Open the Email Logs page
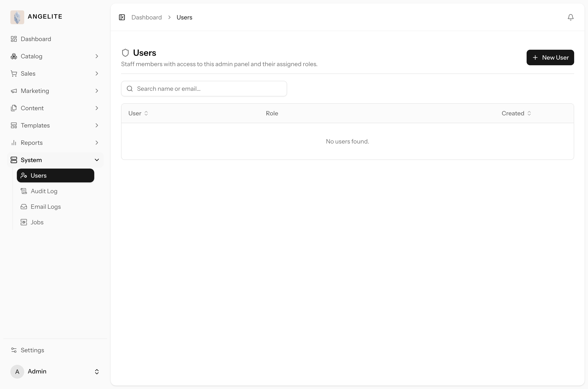 (56, 207)
